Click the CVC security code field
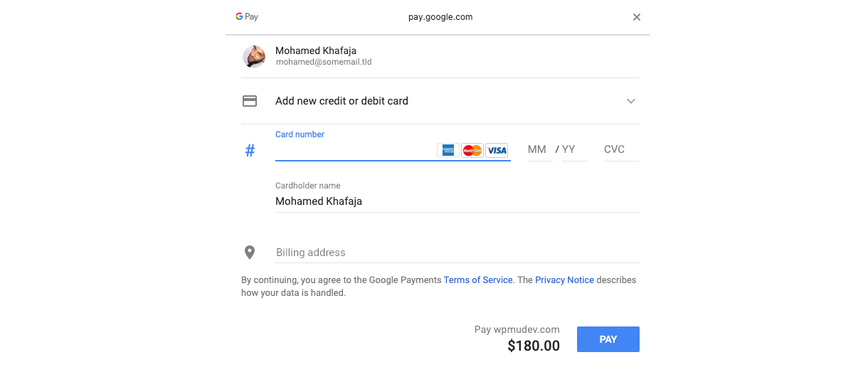The height and width of the screenshot is (372, 868). 621,149
